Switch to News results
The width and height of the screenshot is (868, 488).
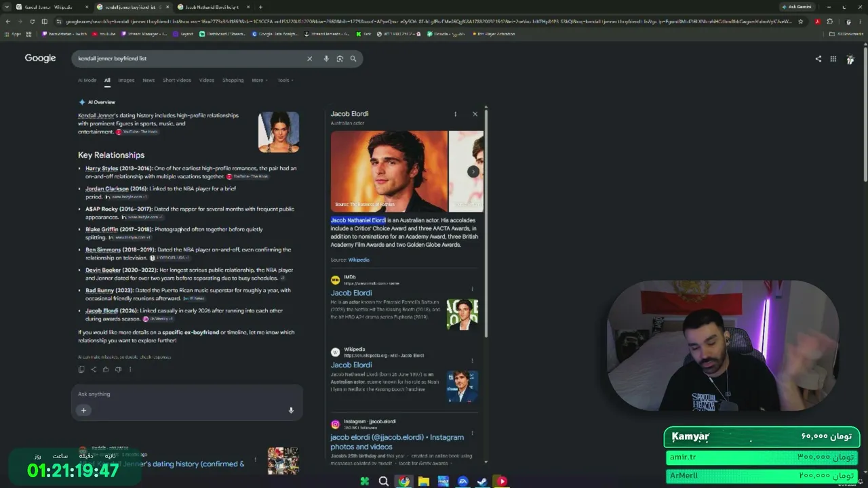point(149,81)
